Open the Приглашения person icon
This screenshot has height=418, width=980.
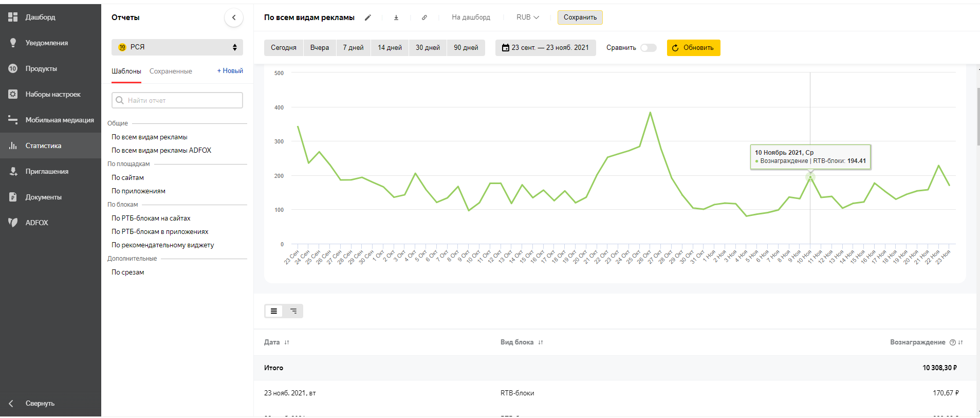click(x=13, y=171)
